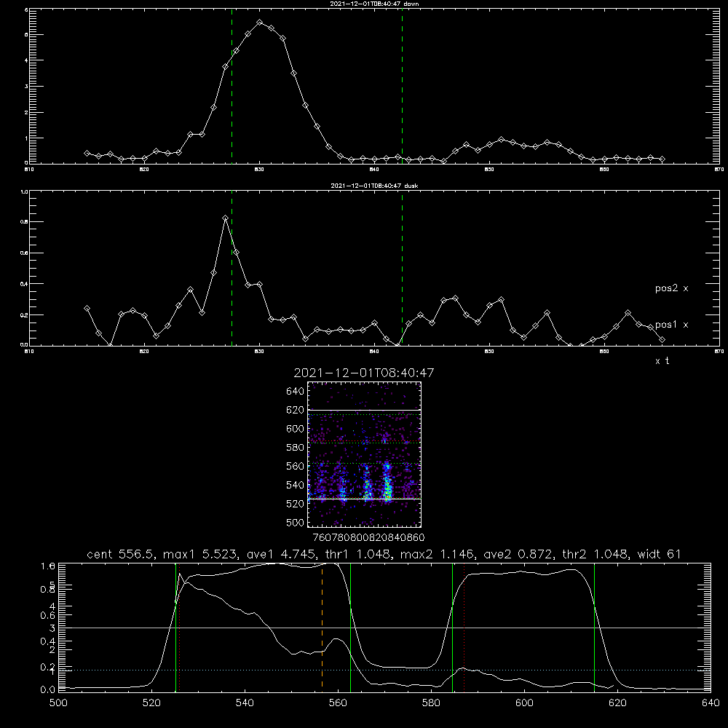Click the "max2 1.146" value

click(436, 554)
